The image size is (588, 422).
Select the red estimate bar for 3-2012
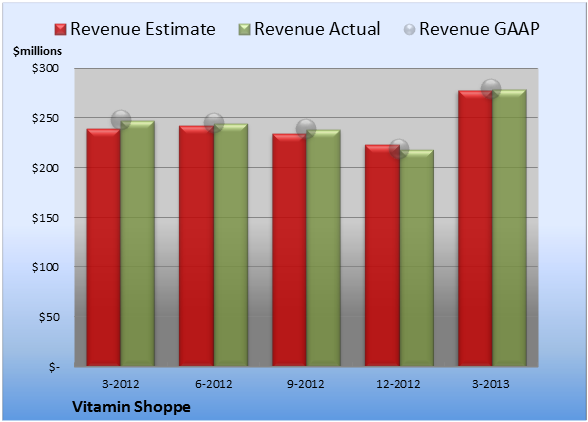[x=104, y=248]
